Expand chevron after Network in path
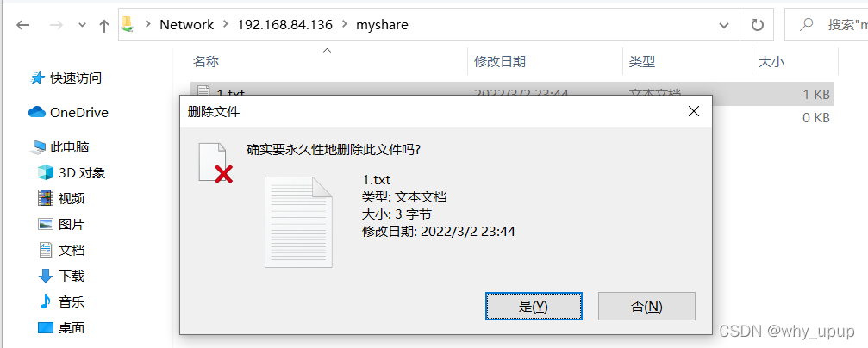This screenshot has height=348, width=868. [226, 24]
